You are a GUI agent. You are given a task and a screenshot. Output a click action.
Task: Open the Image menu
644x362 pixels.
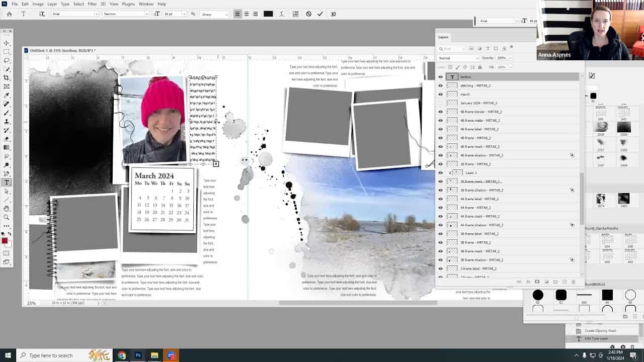(x=38, y=4)
